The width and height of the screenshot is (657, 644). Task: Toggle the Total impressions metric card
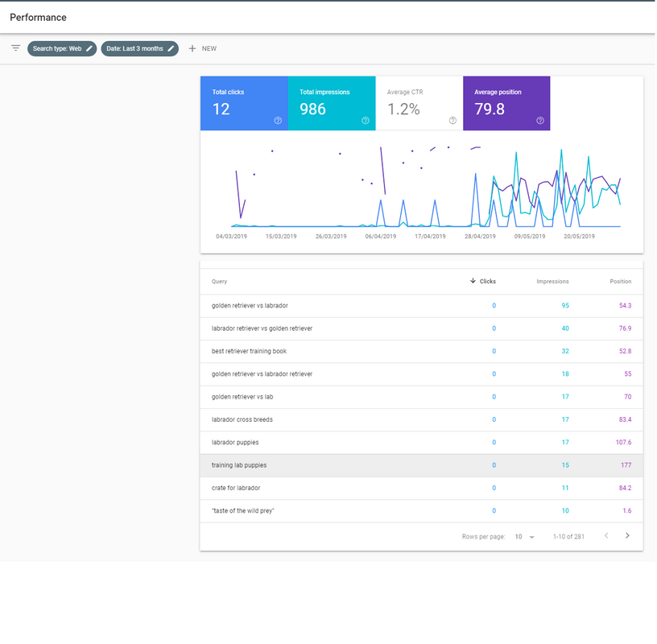click(x=332, y=103)
